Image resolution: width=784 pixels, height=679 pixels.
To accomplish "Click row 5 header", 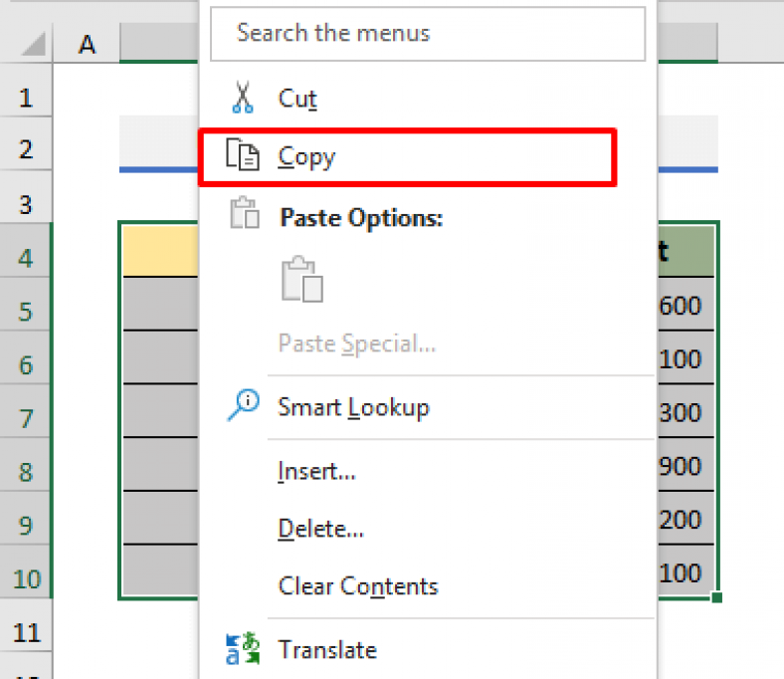I will tap(25, 312).
